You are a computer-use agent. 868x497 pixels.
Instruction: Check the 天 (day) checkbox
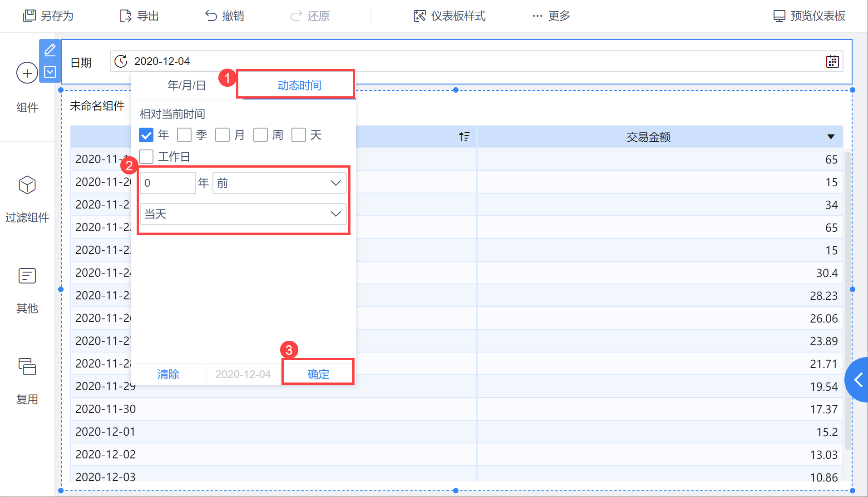299,135
